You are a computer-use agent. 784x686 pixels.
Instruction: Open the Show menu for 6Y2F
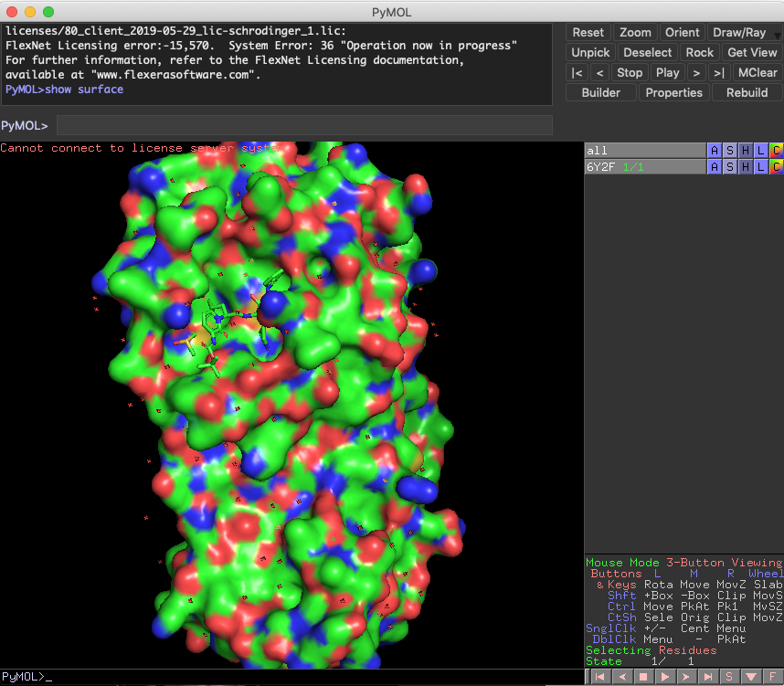730,166
